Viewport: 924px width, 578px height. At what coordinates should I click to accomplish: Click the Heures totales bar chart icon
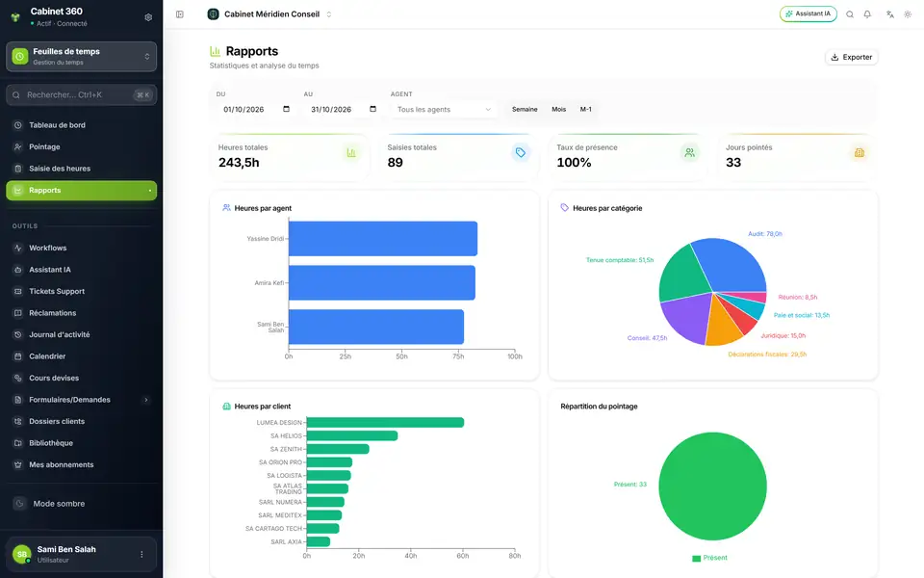click(351, 153)
